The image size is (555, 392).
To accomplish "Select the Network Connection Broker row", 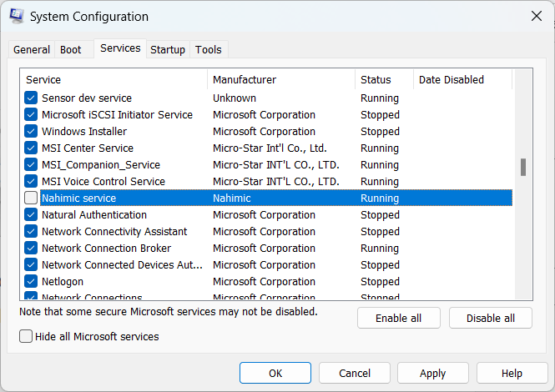I will click(106, 249).
